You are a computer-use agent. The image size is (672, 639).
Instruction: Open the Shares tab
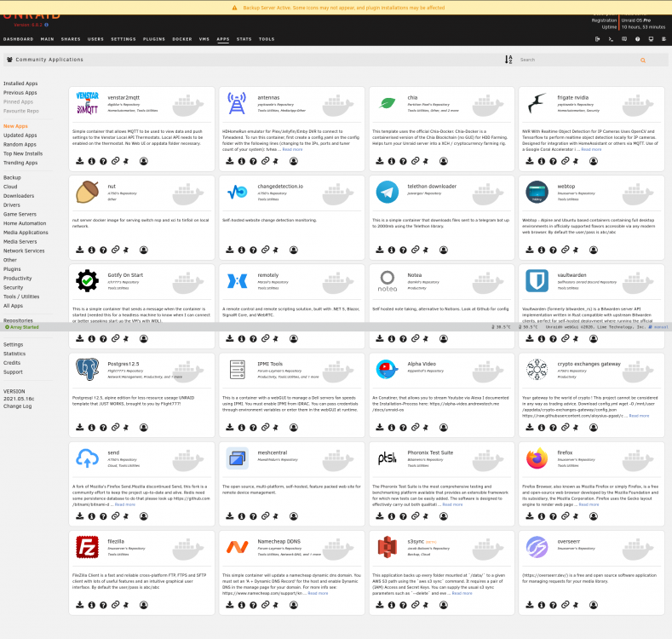pos(71,39)
